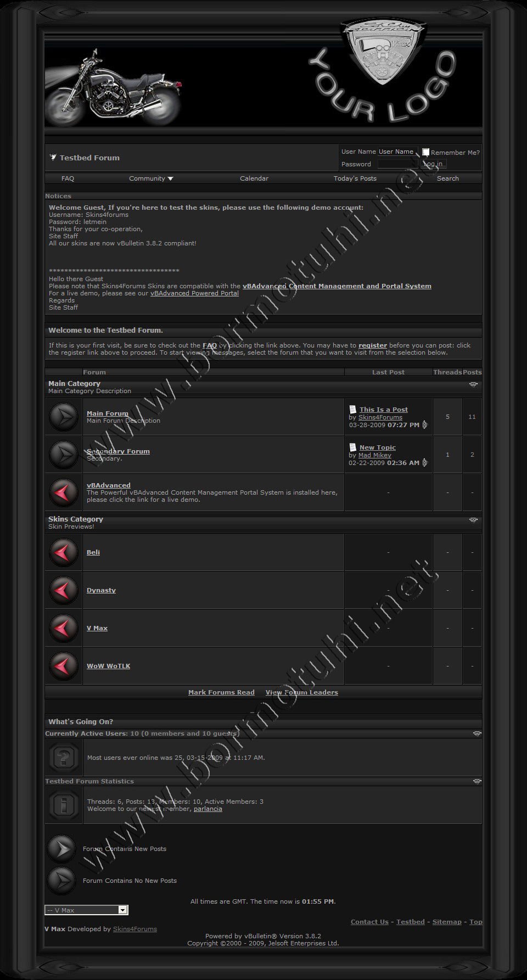The width and height of the screenshot is (527, 980).
Task: Click the Forum Contains No New Posts legend icon
Action: pos(61,881)
